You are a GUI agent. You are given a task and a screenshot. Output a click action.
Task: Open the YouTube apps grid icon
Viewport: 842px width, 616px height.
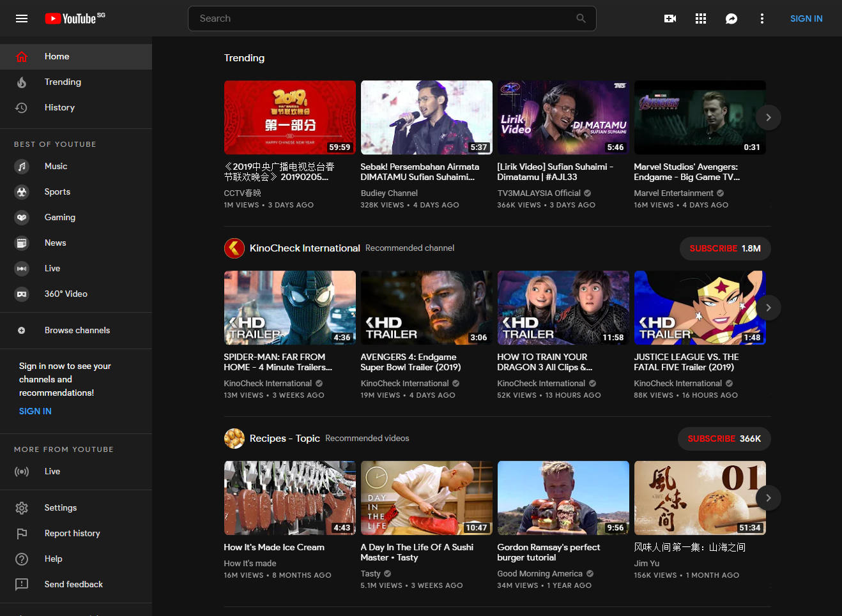pos(701,19)
